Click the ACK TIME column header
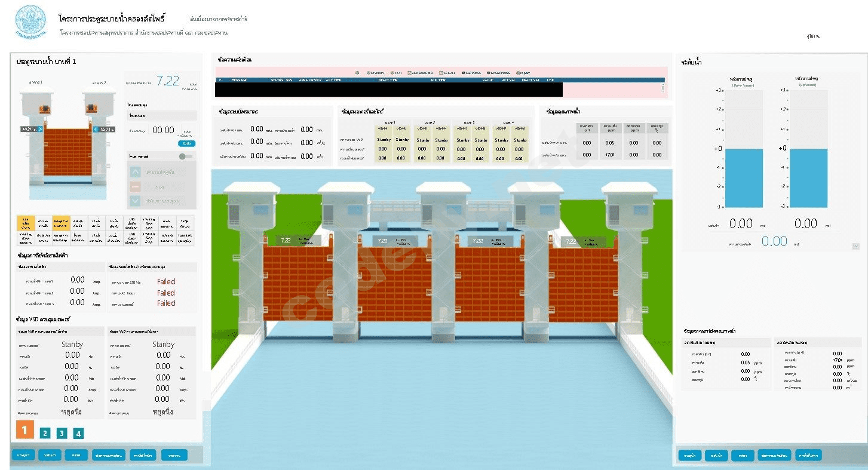This screenshot has height=470, width=868. 438,79
